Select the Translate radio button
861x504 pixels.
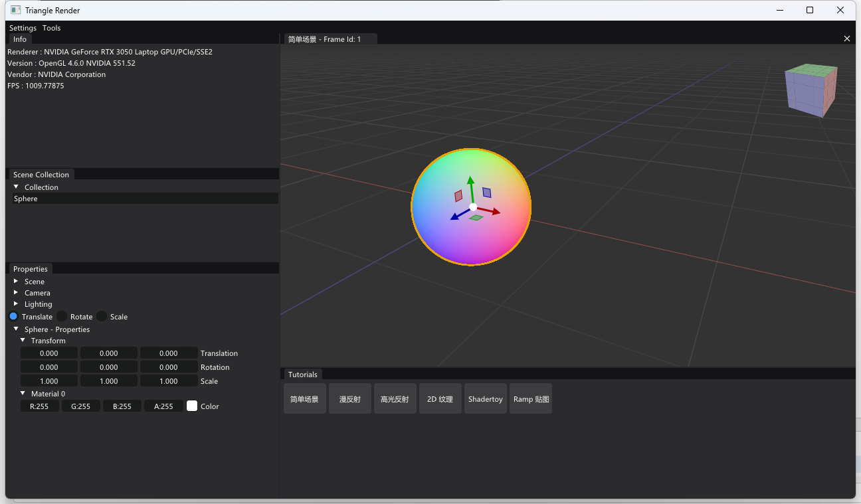click(13, 316)
